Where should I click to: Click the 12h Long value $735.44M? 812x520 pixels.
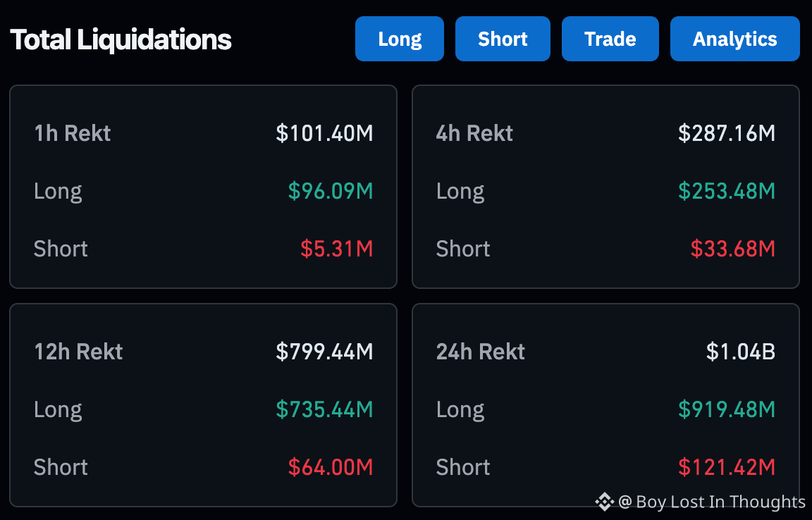point(324,409)
